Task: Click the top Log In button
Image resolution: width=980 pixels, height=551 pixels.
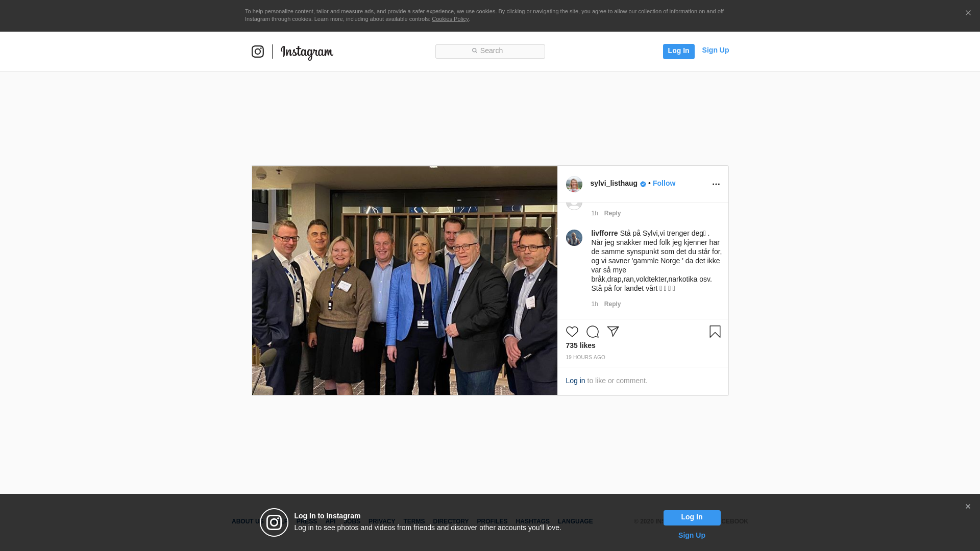Action: tap(678, 51)
